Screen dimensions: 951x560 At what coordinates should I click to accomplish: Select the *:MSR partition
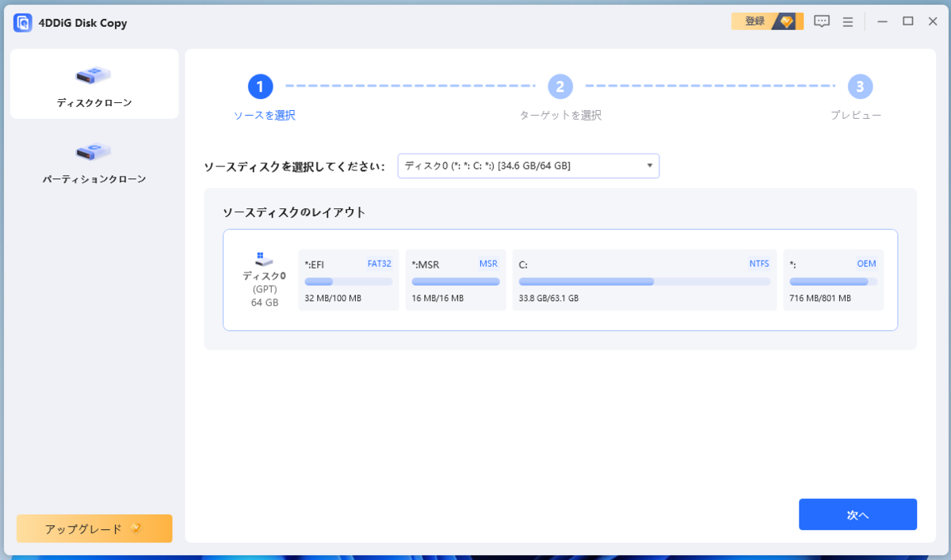456,280
